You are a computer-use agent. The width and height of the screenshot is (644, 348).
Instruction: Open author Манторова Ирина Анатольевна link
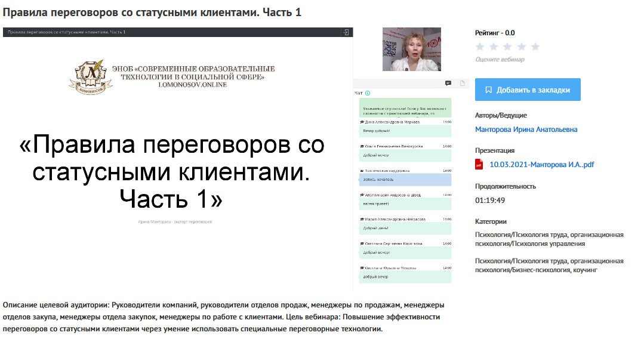[x=526, y=130]
